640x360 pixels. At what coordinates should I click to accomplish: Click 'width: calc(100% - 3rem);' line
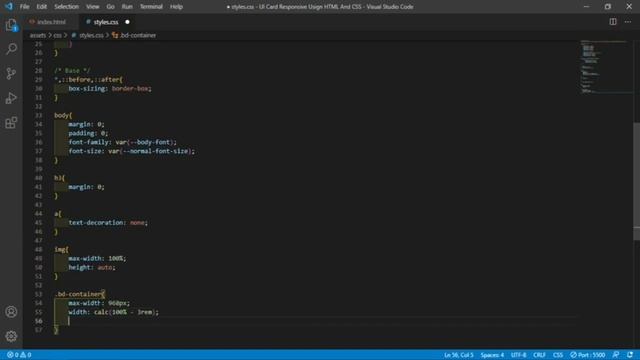[x=113, y=312]
